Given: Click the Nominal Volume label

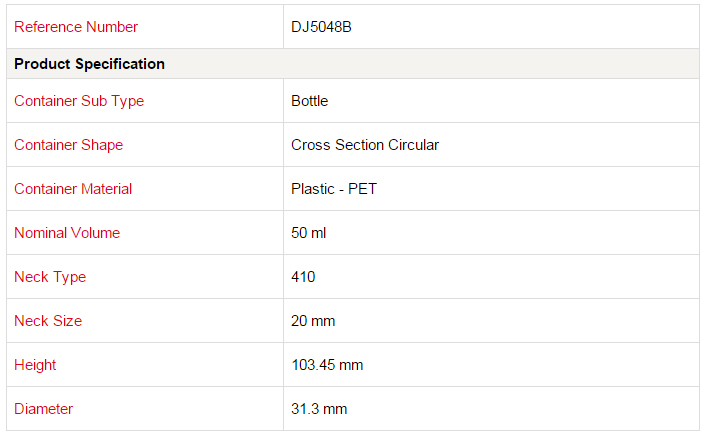Looking at the screenshot, I should point(67,233).
